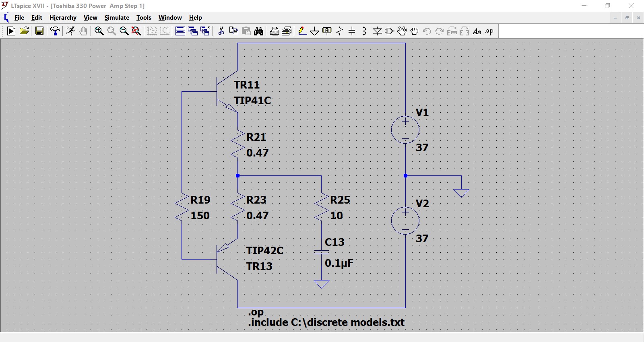Add text with the Aa tool
644x342 pixels.
(x=477, y=31)
